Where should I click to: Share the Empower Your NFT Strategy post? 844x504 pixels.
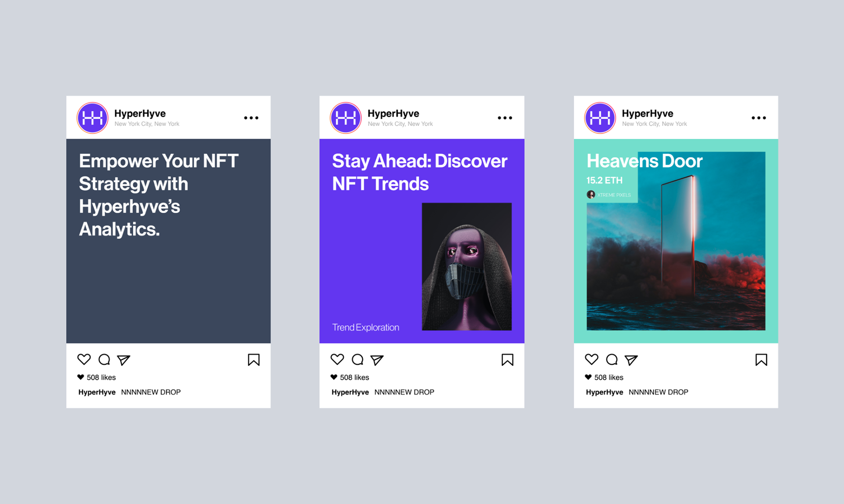click(x=124, y=360)
